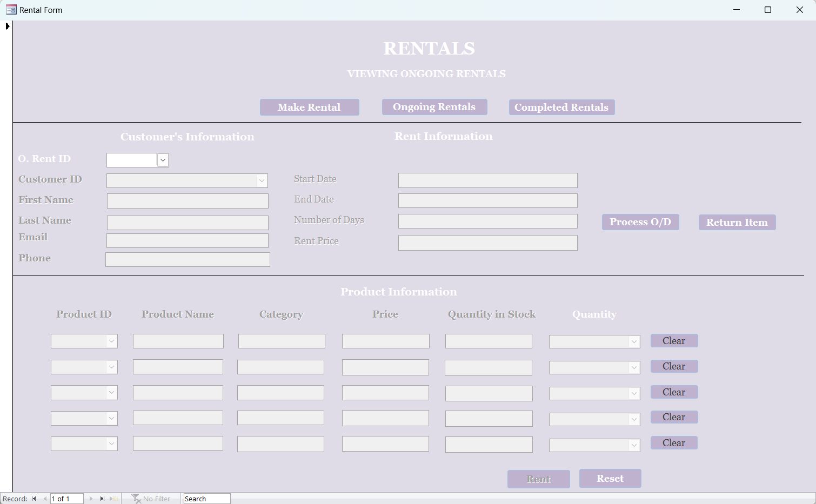This screenshot has width=816, height=504.
Task: Focus the Last Name field
Action: tap(188, 223)
